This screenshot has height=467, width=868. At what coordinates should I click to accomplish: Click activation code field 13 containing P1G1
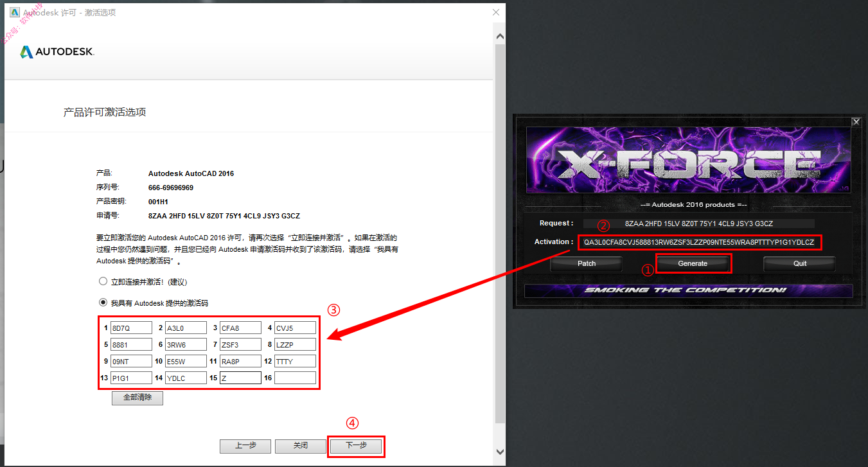(x=131, y=378)
